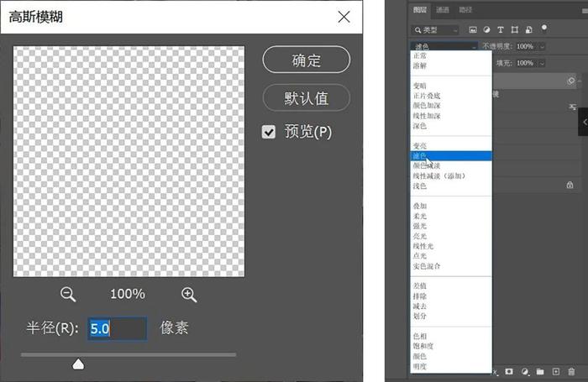Select highlighted 滤色 blend mode in list

(452, 156)
